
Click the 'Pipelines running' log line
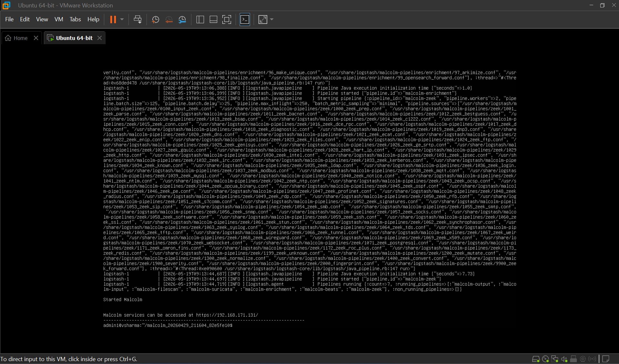tap(310, 287)
